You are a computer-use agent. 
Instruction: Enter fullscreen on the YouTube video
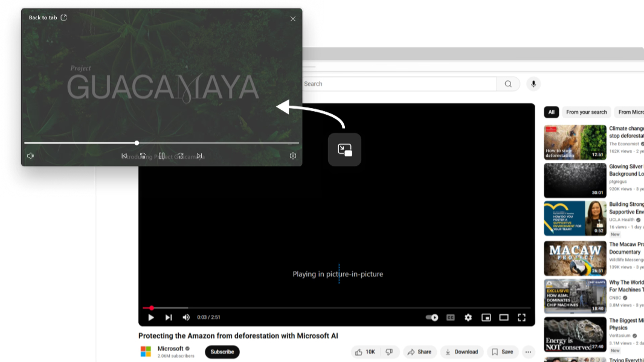[x=522, y=317]
